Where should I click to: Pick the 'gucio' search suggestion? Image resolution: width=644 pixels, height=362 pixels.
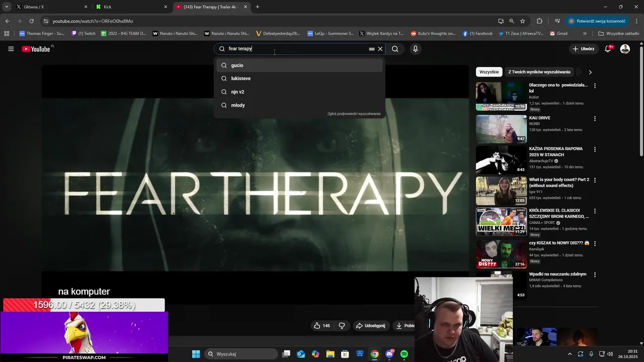pyautogui.click(x=299, y=65)
